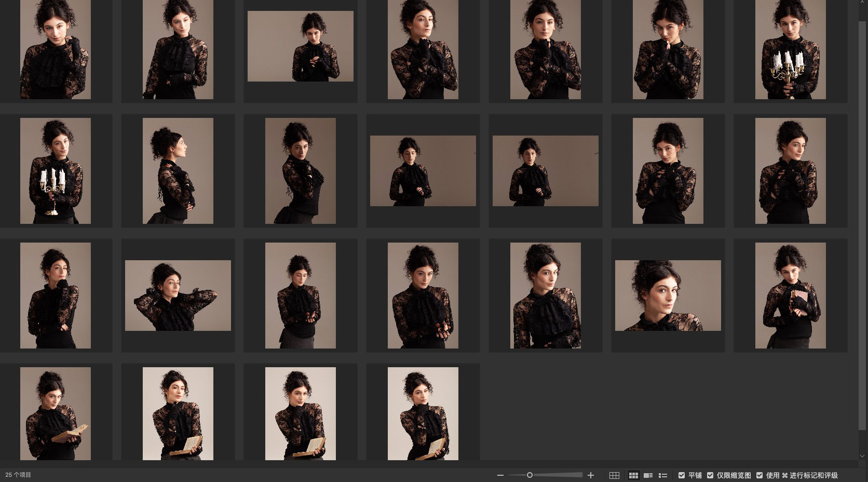The height and width of the screenshot is (482, 868).
Task: Switch to the thumbnails grid view icon
Action: click(x=633, y=475)
